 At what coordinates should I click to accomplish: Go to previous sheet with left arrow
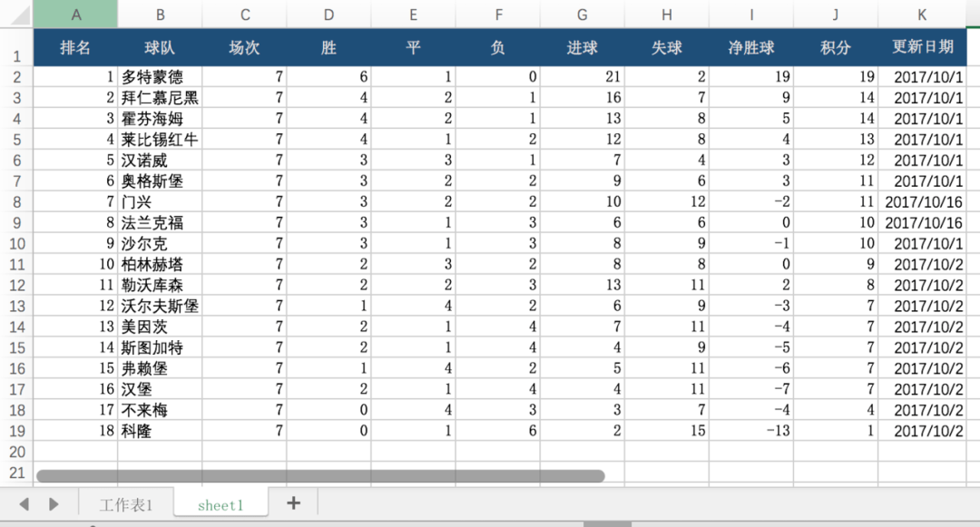pos(24,504)
